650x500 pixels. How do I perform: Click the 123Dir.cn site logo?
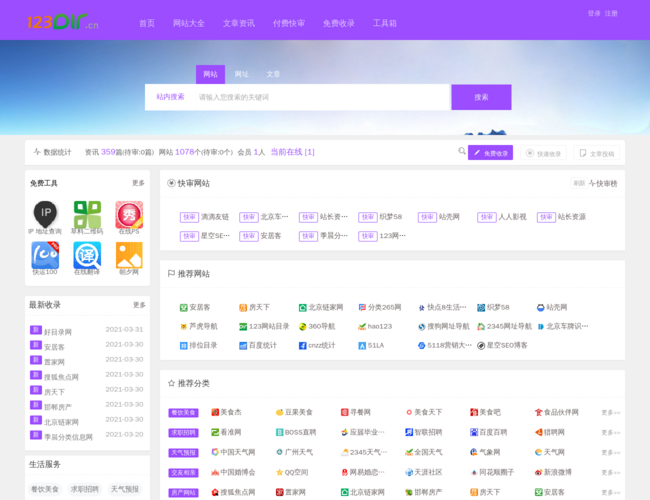(x=63, y=22)
